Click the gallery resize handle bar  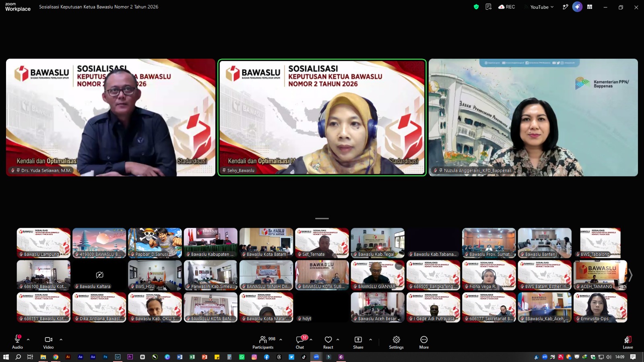322,218
